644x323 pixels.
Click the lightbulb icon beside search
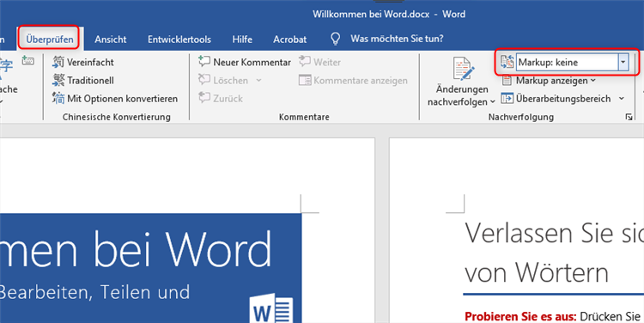[336, 39]
